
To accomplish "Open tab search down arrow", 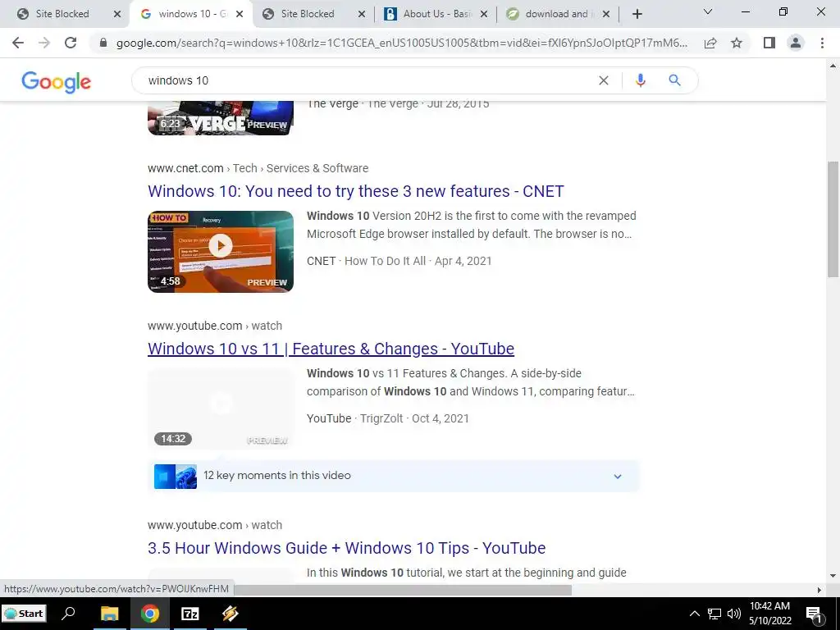I will pyautogui.click(x=708, y=11).
